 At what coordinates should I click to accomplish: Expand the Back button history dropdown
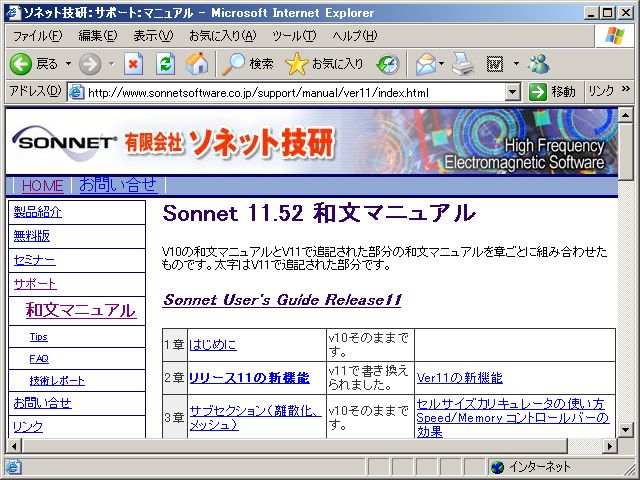click(68, 64)
